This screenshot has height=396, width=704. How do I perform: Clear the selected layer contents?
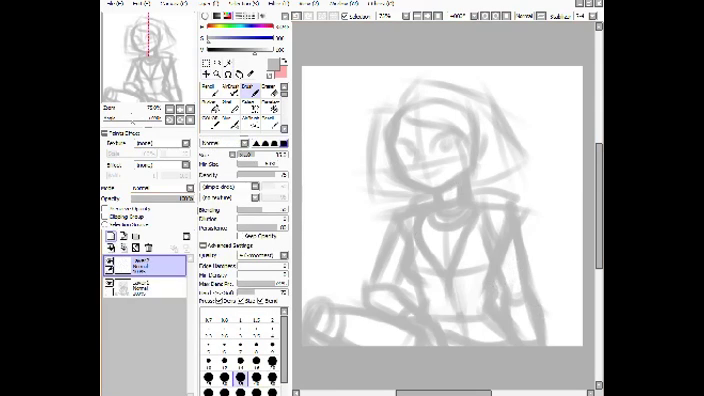click(136, 247)
